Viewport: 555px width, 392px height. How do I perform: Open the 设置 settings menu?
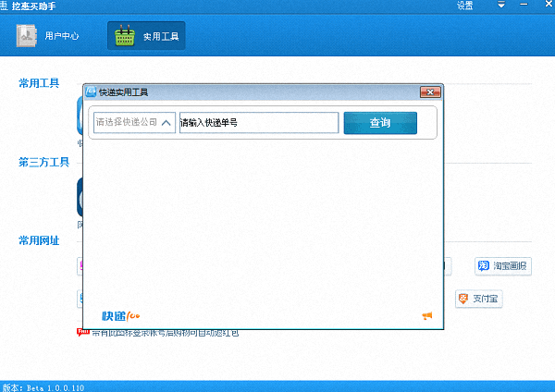coord(464,6)
